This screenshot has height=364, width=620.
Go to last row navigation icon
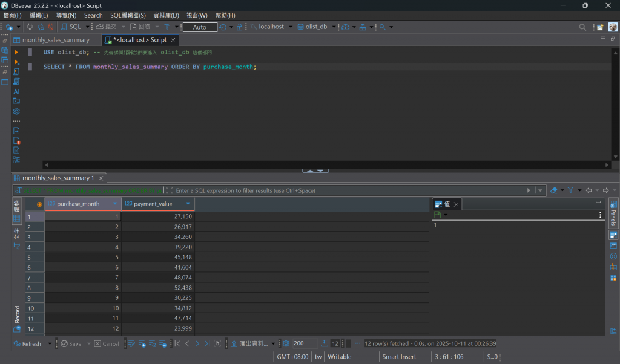click(x=207, y=344)
